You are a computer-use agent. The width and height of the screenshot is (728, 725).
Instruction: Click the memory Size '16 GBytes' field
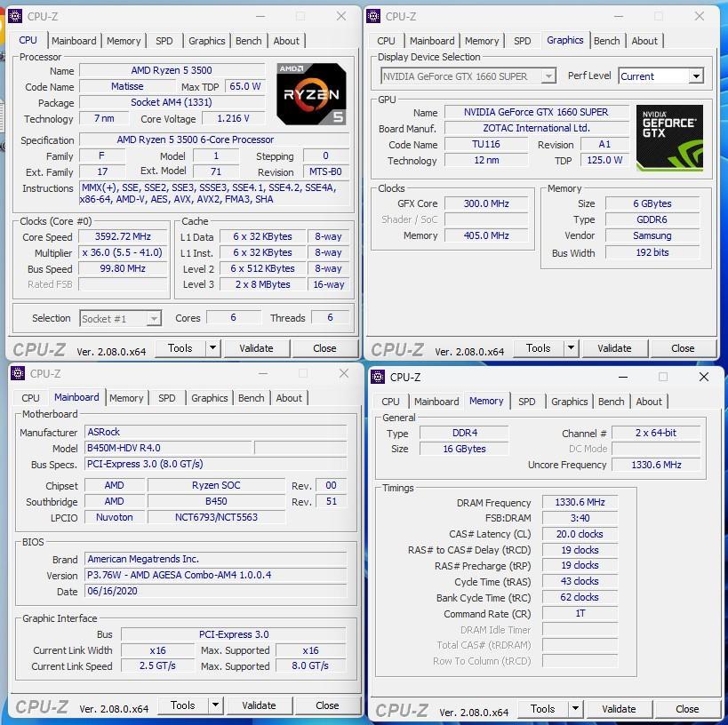click(464, 449)
